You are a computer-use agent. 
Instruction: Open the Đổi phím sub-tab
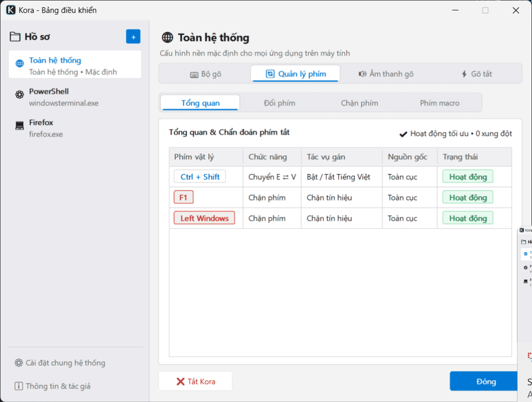click(x=280, y=103)
